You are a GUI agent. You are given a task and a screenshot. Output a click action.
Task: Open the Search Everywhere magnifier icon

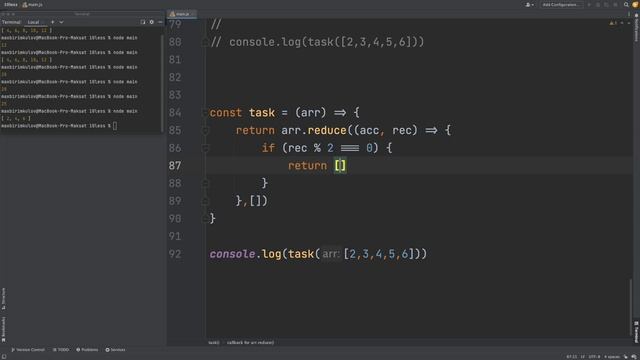click(626, 4)
